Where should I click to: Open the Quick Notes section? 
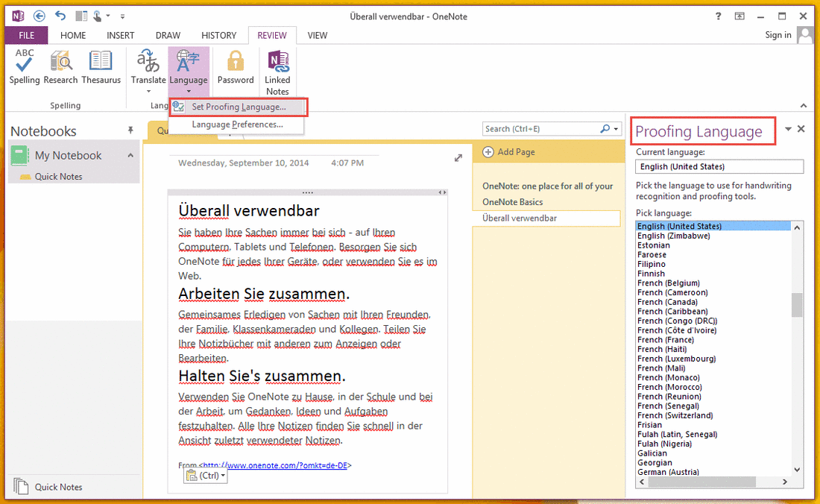(x=58, y=177)
